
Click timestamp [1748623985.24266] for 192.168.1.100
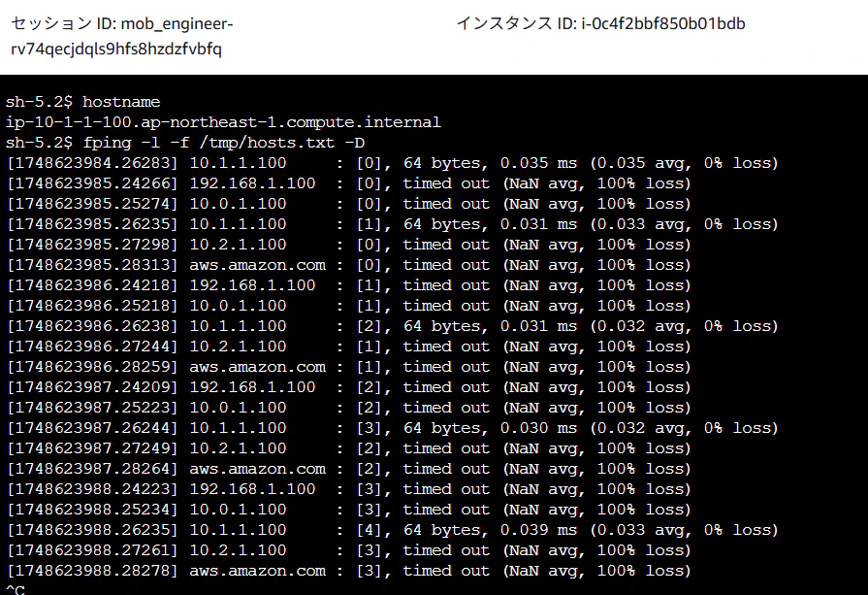[x=92, y=183]
